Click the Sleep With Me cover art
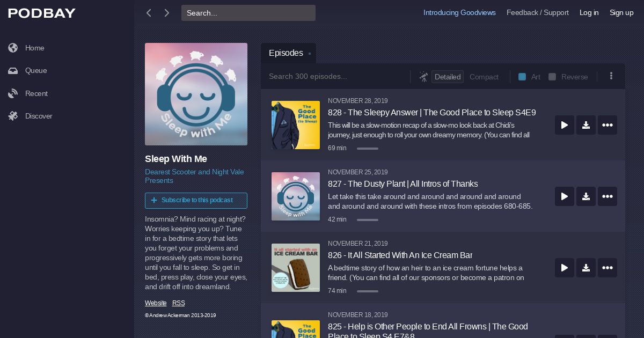 [196, 94]
